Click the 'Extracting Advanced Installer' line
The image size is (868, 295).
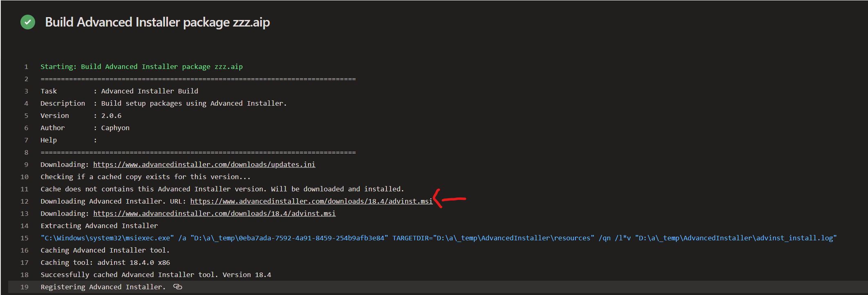(x=99, y=226)
